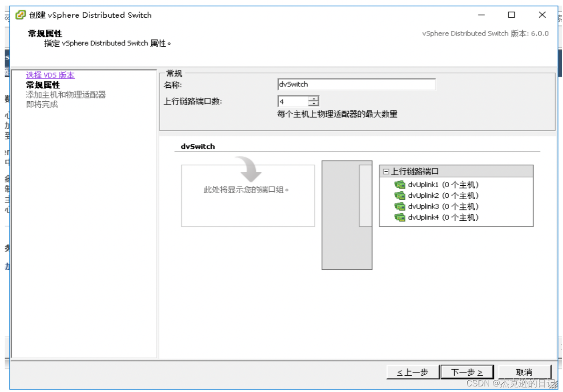The height and width of the screenshot is (392, 563).
Task: Click the uplink port number field
Action: [293, 101]
